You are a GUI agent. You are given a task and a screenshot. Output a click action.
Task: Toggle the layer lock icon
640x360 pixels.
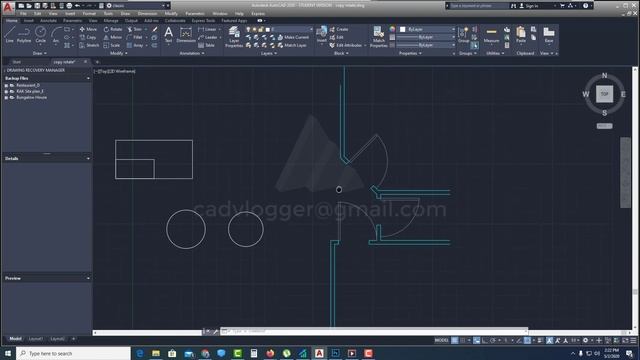(x=261, y=29)
